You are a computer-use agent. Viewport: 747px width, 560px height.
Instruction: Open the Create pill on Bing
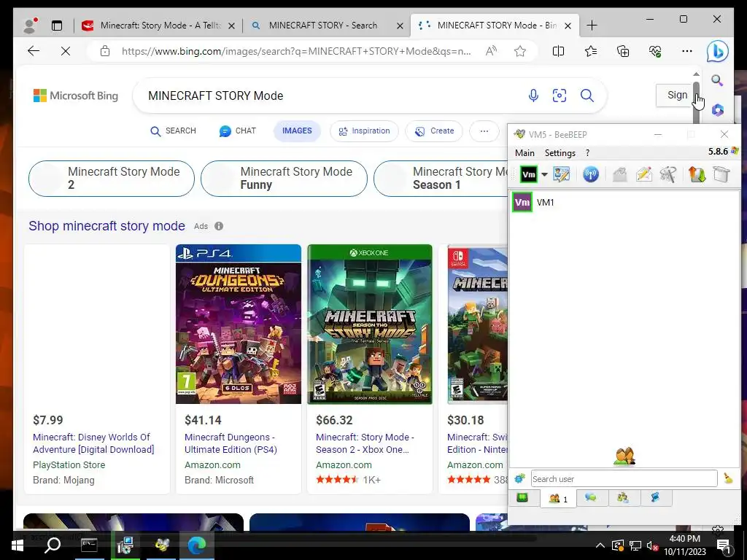coord(433,131)
